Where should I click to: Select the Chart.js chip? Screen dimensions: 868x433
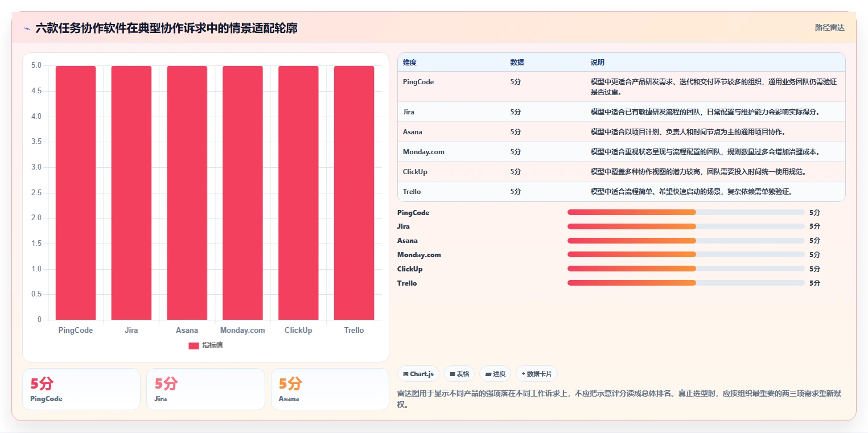tap(418, 374)
